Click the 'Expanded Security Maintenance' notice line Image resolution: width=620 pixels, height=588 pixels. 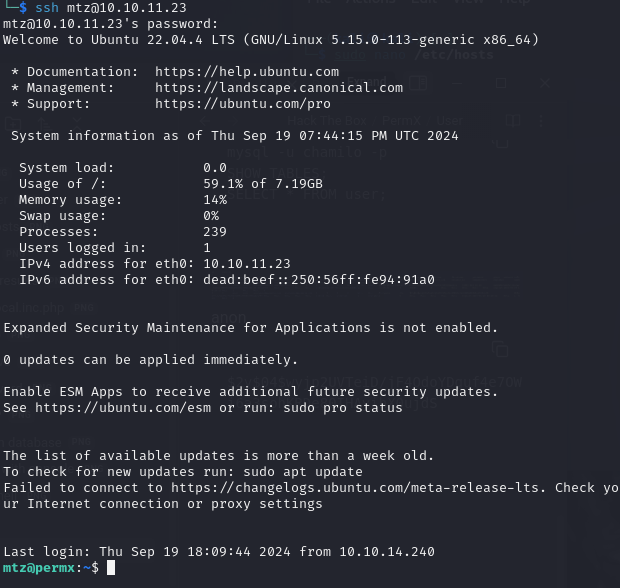coord(251,328)
